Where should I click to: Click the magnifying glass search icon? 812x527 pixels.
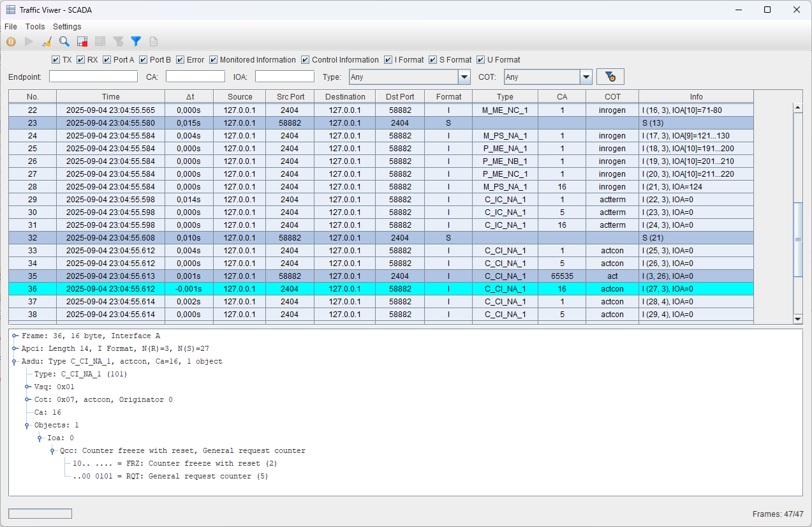click(64, 41)
